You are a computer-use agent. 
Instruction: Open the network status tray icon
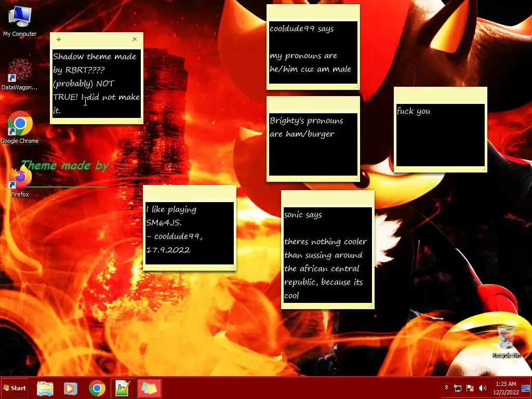point(458,388)
